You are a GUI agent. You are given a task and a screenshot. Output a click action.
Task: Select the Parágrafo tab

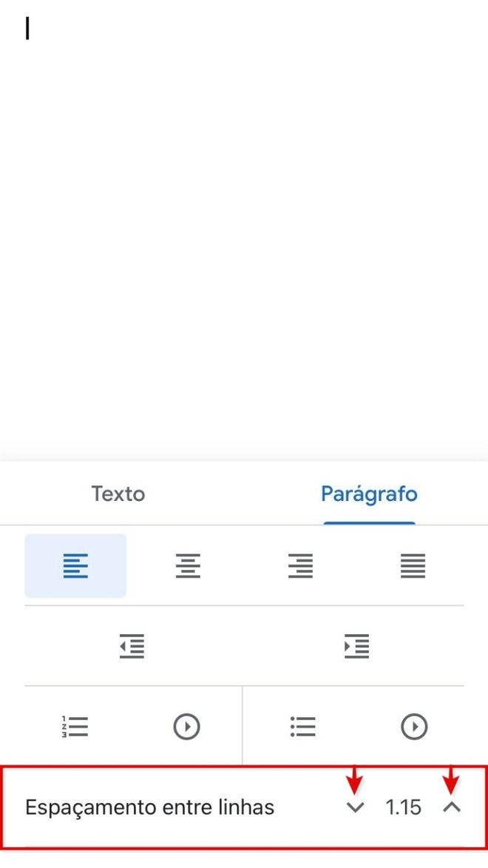click(369, 494)
